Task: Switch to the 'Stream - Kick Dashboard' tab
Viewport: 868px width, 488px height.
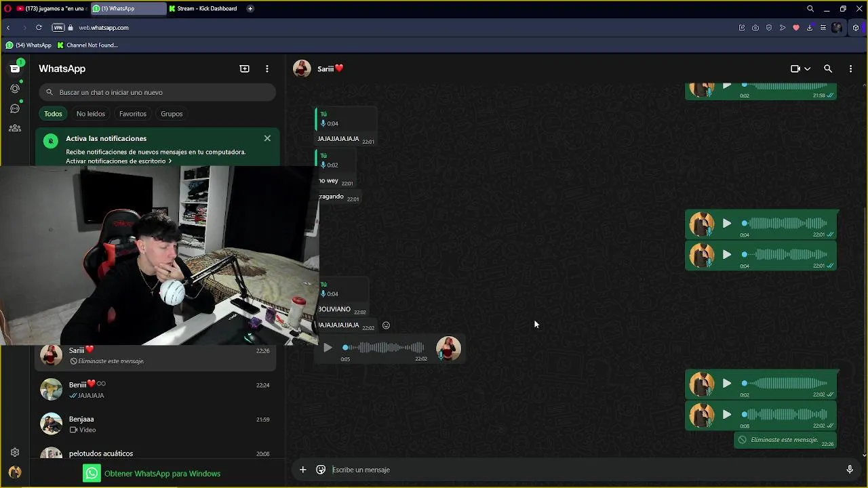Action: (203, 9)
